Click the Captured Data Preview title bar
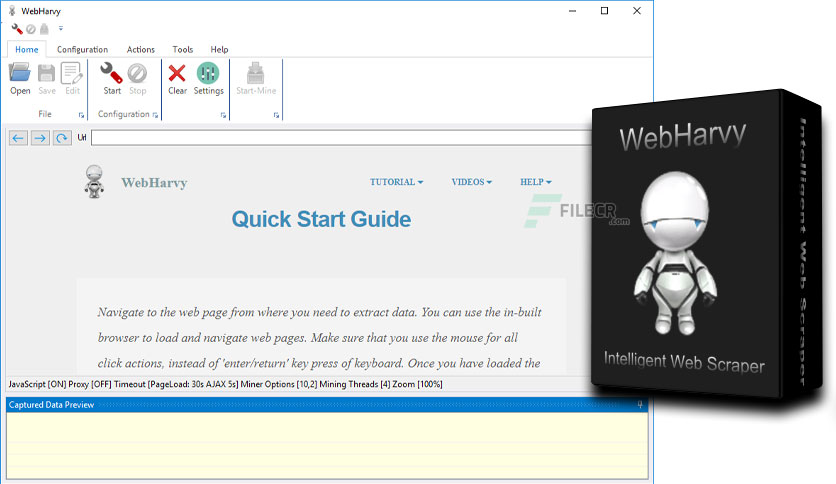Screen dimensions: 836x484 tap(327, 405)
